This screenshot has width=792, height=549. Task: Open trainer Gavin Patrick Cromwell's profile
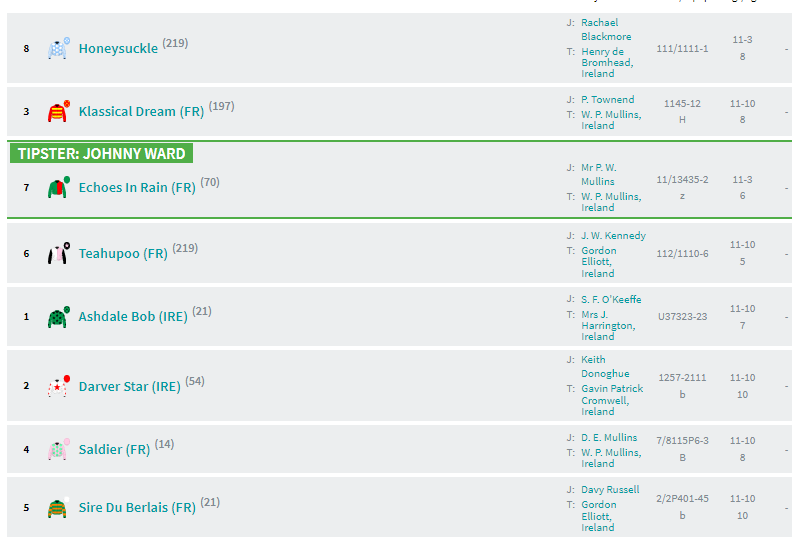(612, 400)
